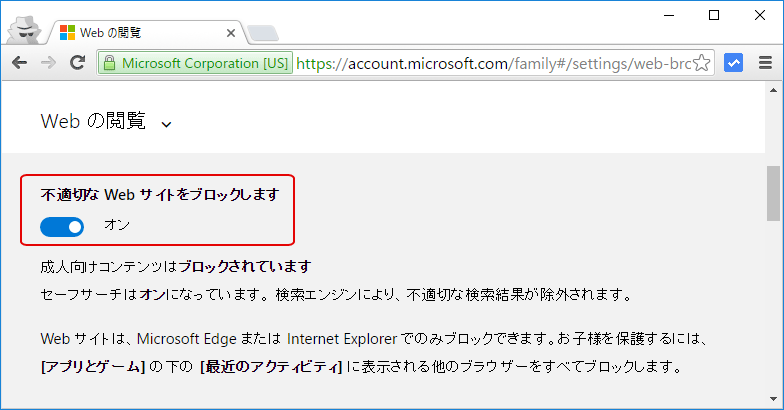This screenshot has width=784, height=410.
Task: Go back with the browser back arrow
Action: tap(19, 62)
